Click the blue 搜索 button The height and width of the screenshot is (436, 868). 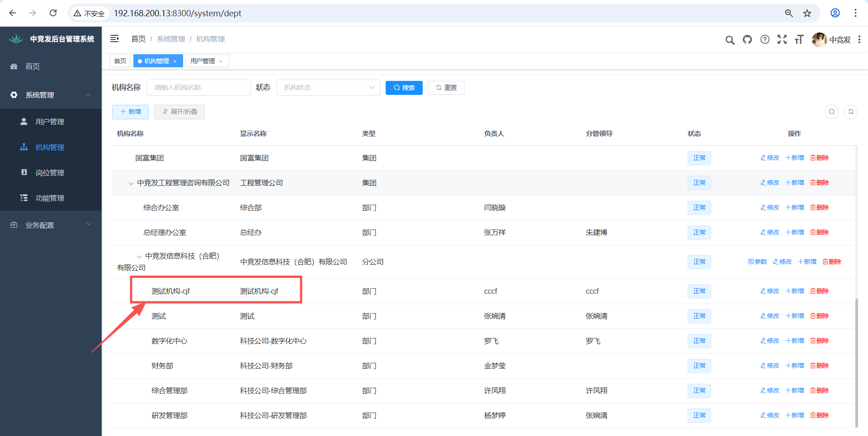404,88
